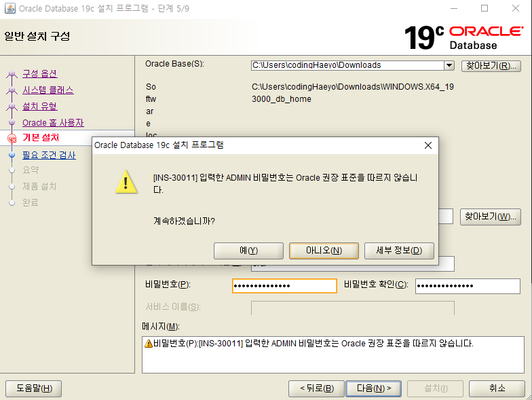Click the 비밀번호 확인(C) confirm field
The width and height of the screenshot is (532, 400).
pyautogui.click(x=468, y=286)
